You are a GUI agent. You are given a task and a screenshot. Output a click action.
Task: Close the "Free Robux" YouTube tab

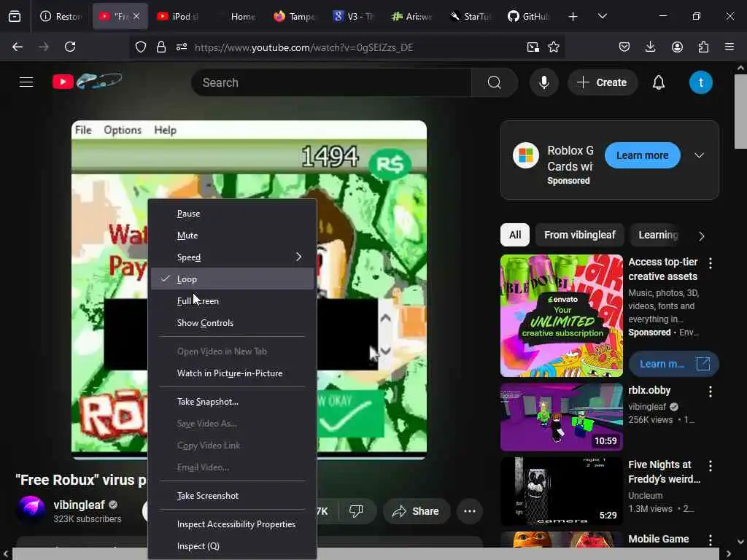click(136, 16)
